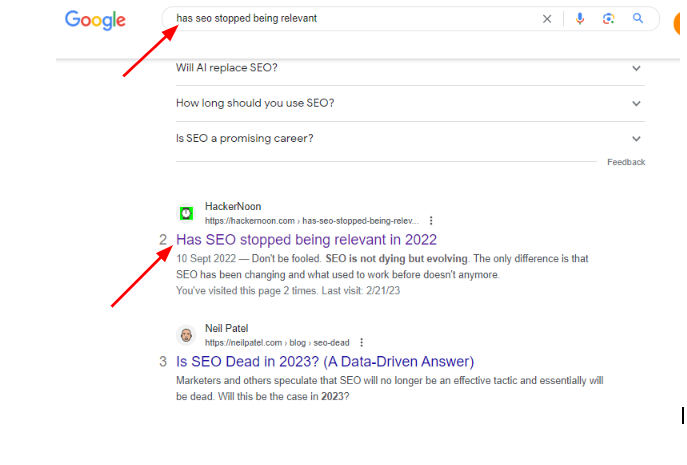687x465 pixels.
Task: Click the HackerNoon site name
Action: point(233,206)
